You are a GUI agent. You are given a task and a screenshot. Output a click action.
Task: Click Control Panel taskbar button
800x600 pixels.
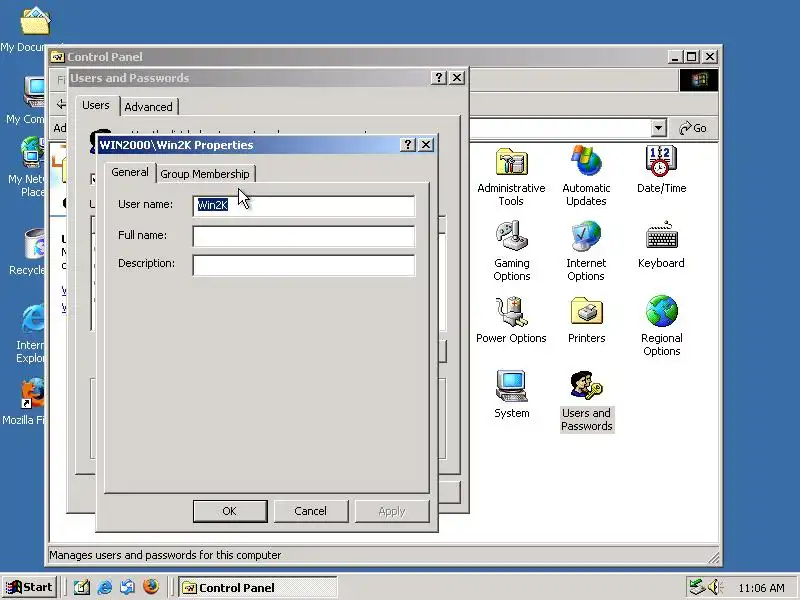(x=258, y=587)
